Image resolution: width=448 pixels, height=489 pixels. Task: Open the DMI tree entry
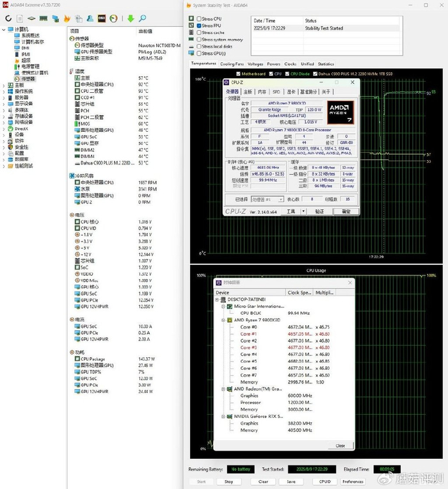point(26,48)
